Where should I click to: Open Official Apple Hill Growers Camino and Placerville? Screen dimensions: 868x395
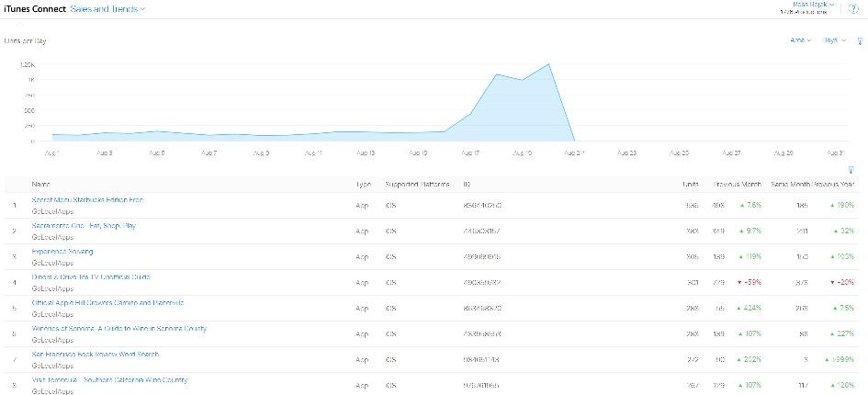click(108, 303)
